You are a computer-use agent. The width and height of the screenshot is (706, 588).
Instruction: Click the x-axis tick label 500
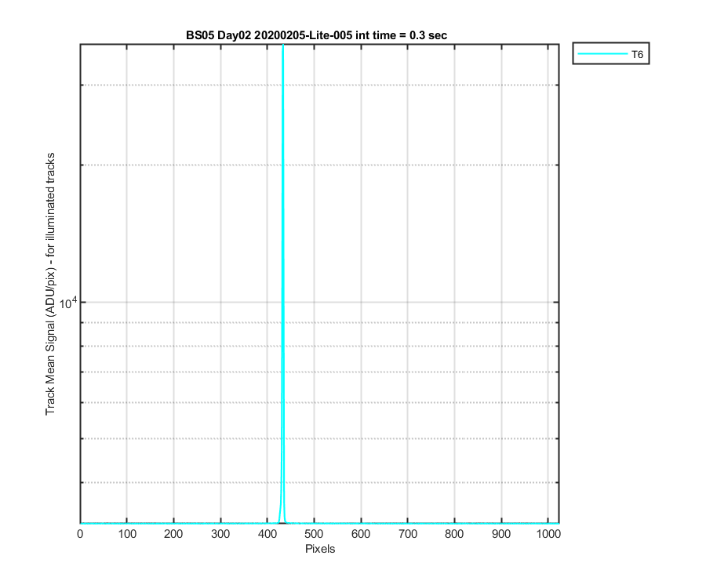pos(314,534)
